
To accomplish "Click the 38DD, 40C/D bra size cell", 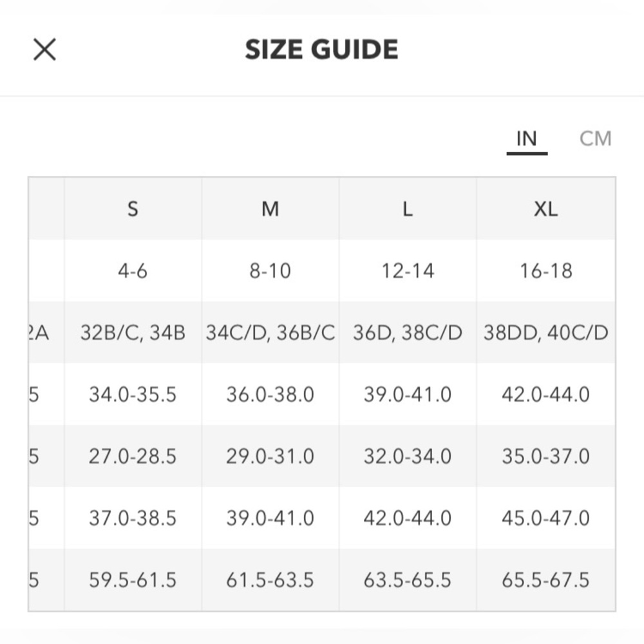I will [x=545, y=333].
